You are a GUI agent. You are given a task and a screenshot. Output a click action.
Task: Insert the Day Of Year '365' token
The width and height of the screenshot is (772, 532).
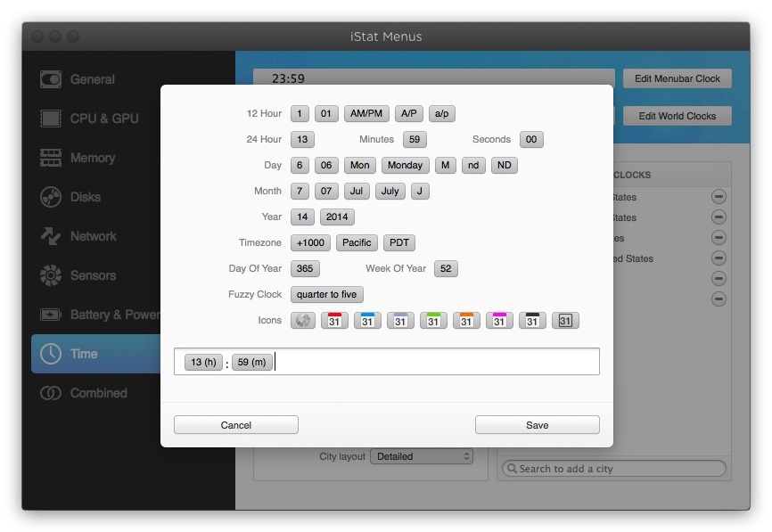tap(305, 268)
